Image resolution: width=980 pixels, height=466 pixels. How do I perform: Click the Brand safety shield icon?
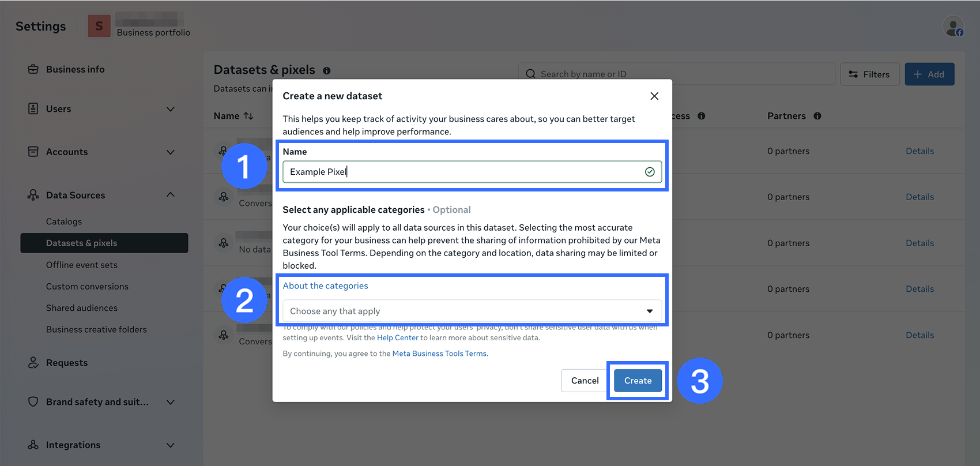(x=33, y=401)
